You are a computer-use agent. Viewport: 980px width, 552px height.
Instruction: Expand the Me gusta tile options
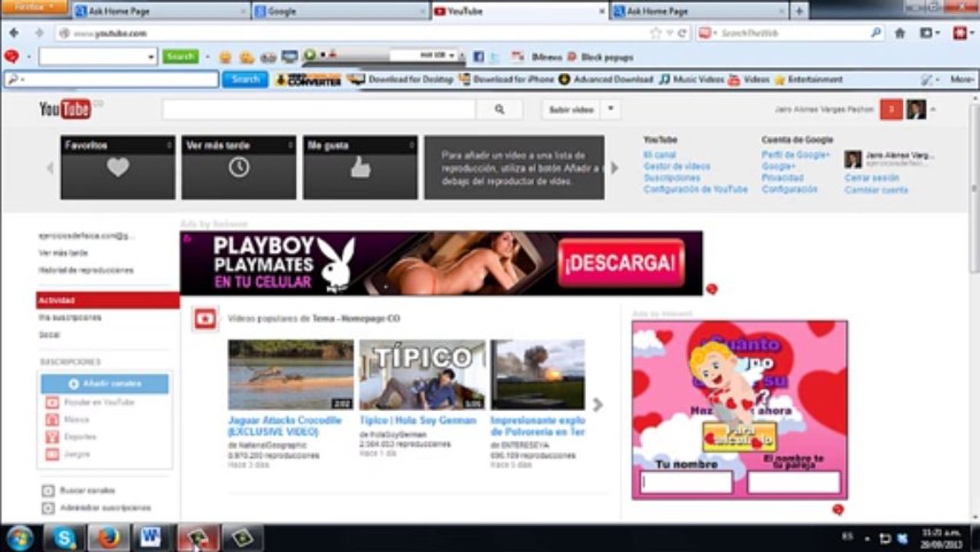pyautogui.click(x=412, y=145)
